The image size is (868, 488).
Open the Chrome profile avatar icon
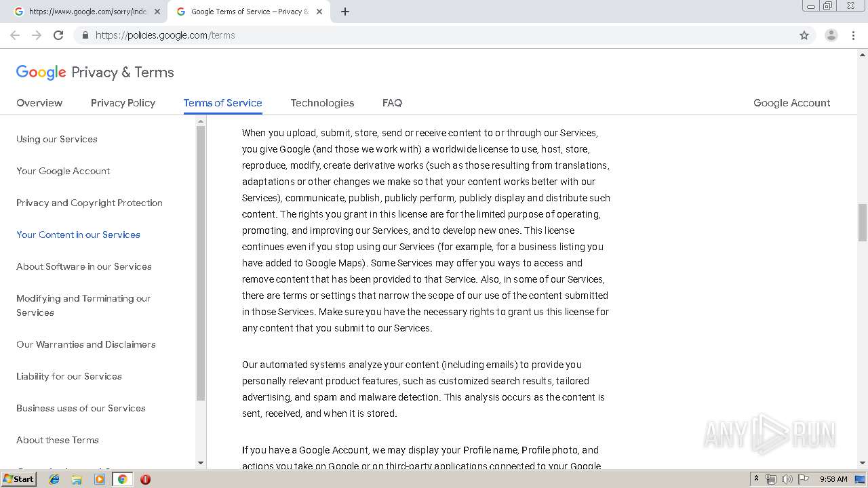(x=831, y=35)
